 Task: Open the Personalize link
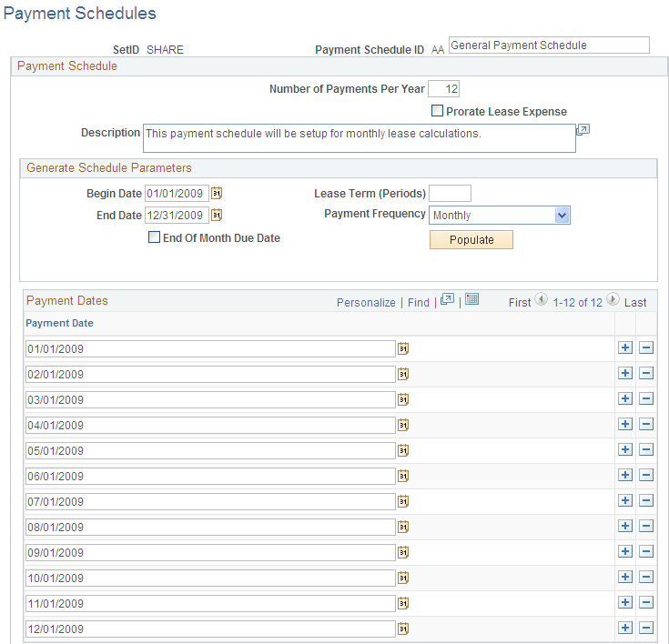(366, 302)
